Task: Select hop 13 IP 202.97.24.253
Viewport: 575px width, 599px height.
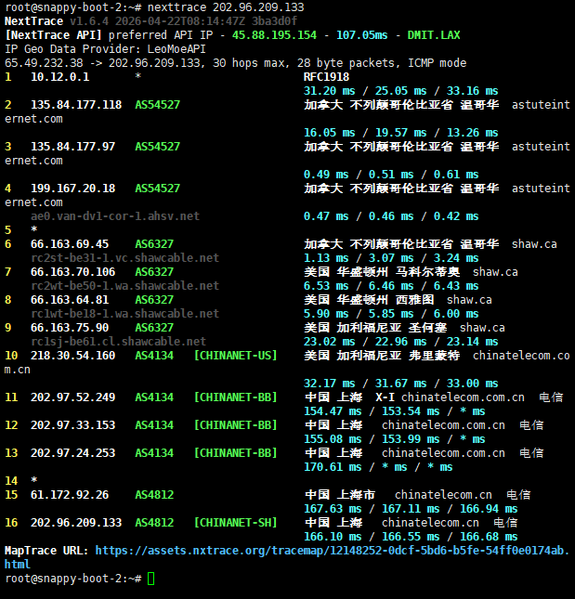Action: [73, 453]
